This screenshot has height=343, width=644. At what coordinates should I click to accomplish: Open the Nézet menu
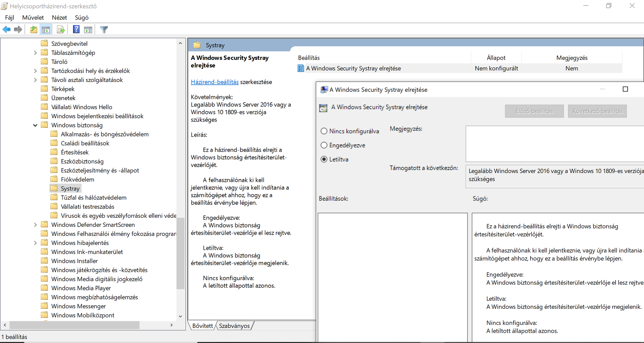pos(59,18)
